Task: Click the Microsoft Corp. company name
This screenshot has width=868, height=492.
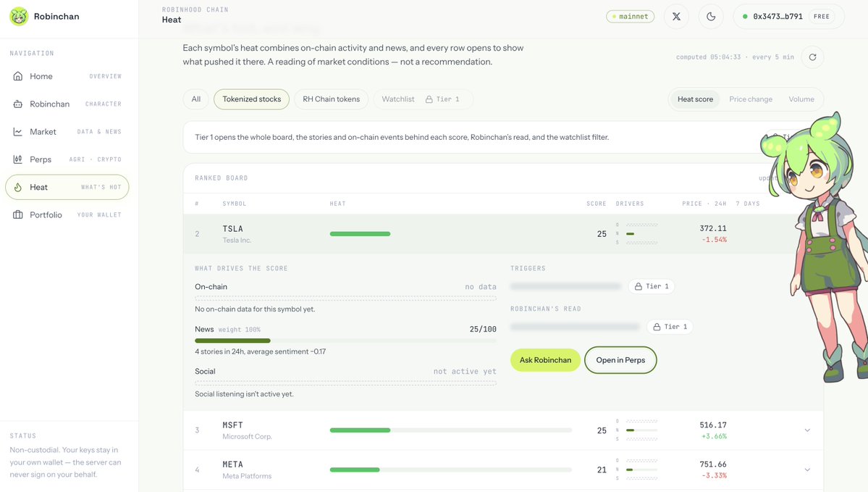Action: 247,437
